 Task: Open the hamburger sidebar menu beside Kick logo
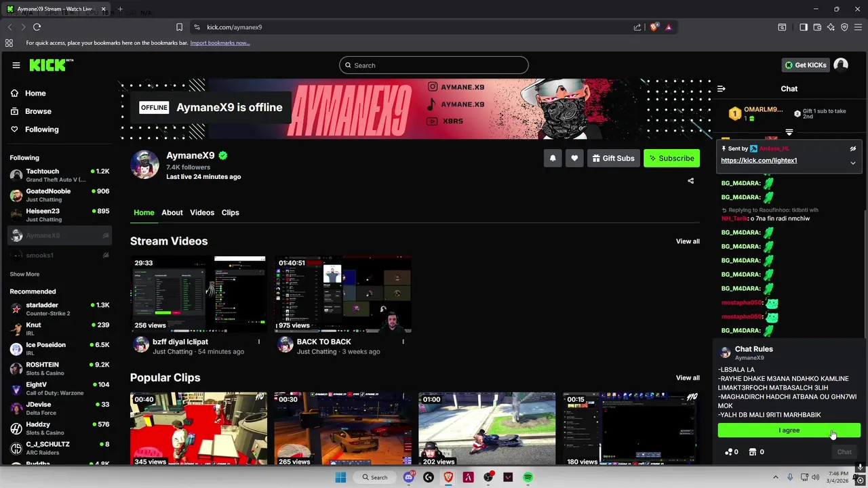(16, 65)
